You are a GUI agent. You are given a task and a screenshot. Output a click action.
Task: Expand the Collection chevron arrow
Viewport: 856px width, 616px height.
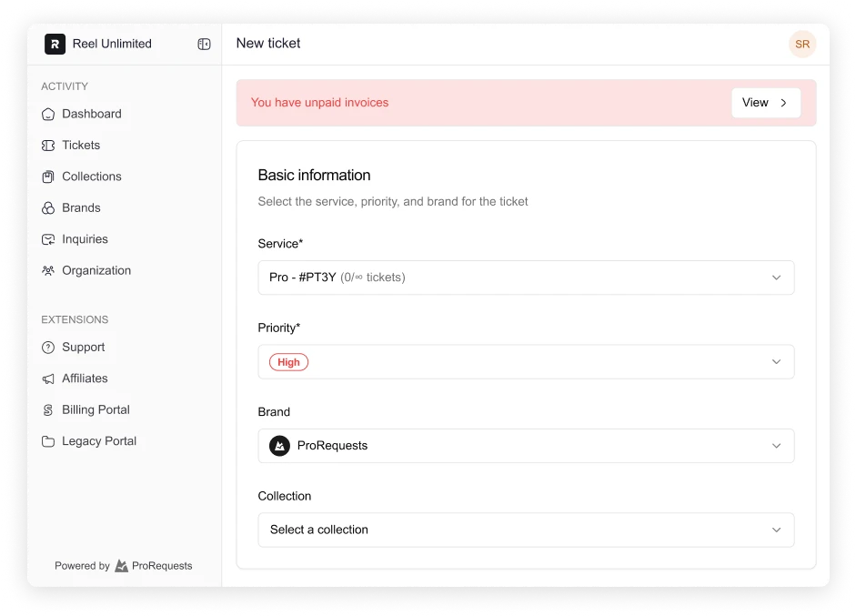coord(776,530)
